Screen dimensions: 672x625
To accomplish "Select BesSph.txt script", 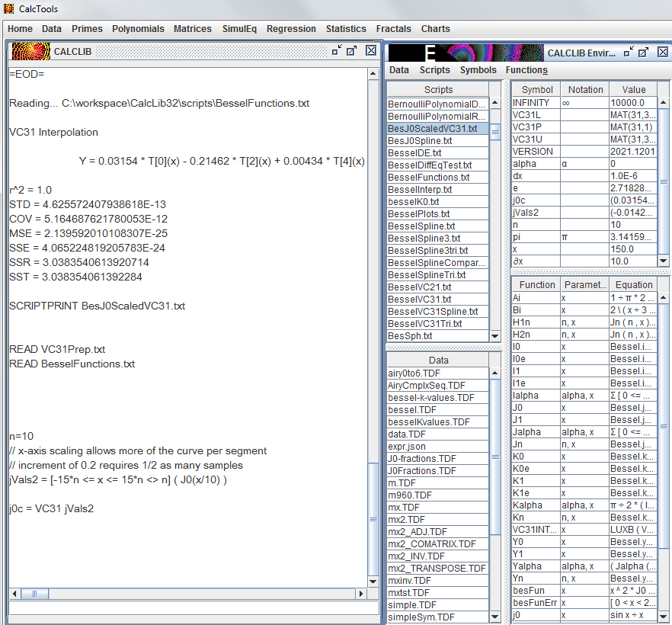I will click(x=437, y=336).
